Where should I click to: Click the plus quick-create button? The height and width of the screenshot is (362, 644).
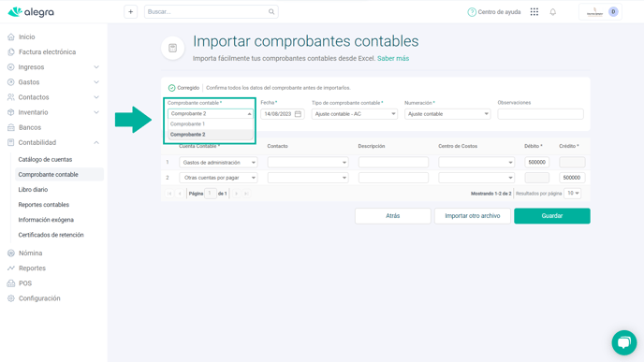click(x=131, y=12)
